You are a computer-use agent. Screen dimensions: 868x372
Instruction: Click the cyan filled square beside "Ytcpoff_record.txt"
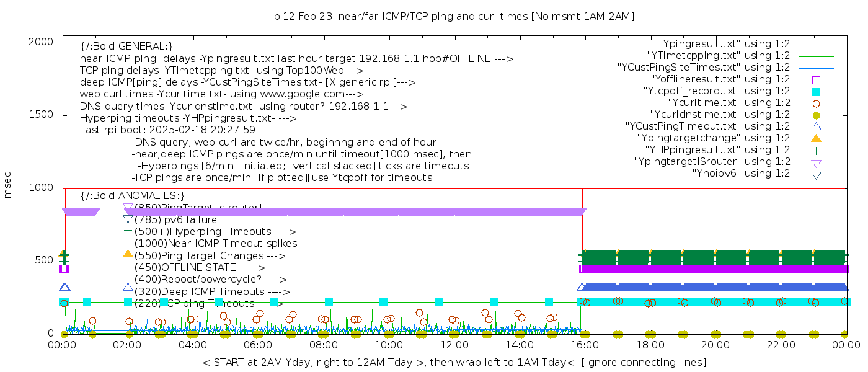[816, 91]
